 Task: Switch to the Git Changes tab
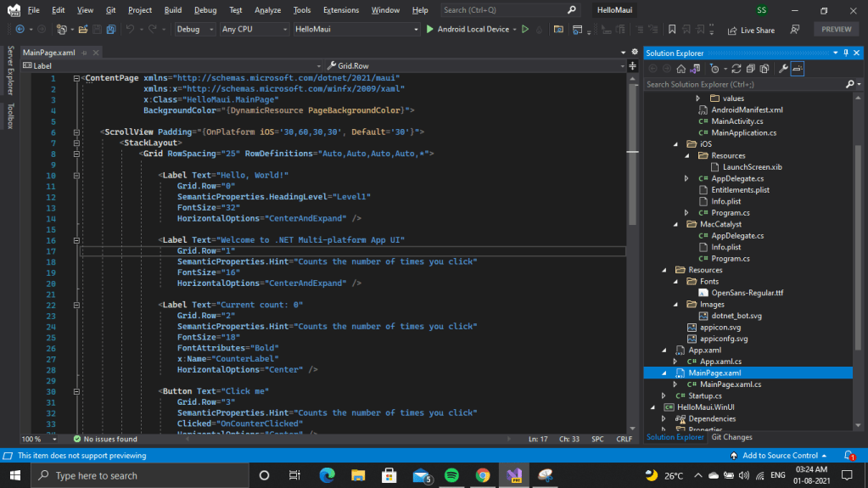tap(731, 437)
